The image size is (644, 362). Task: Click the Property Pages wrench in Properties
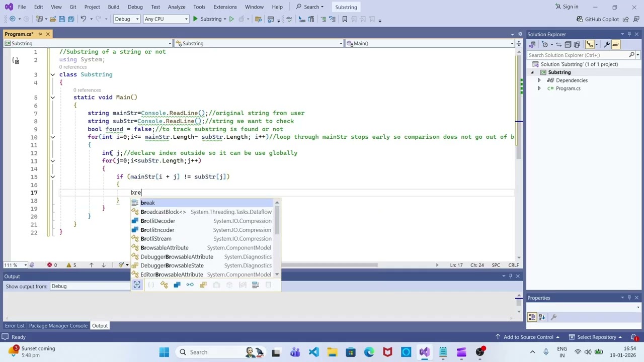coord(554,317)
